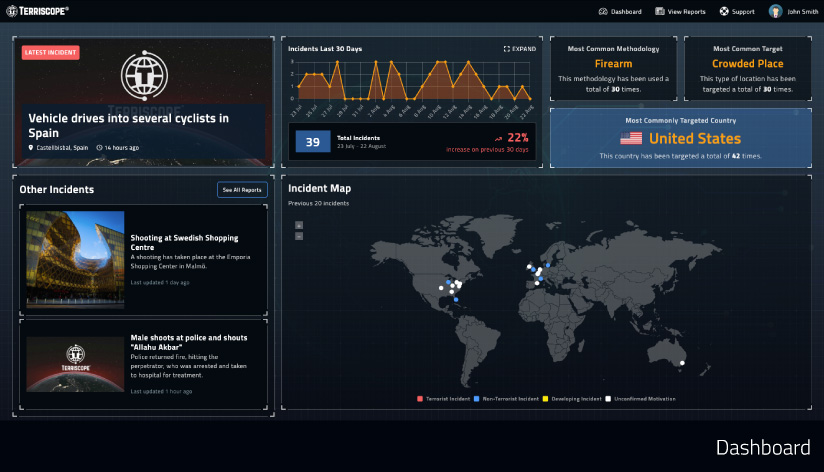This screenshot has width=824, height=472.
Task: Click the Other Incidents heading
Action: coord(57,189)
